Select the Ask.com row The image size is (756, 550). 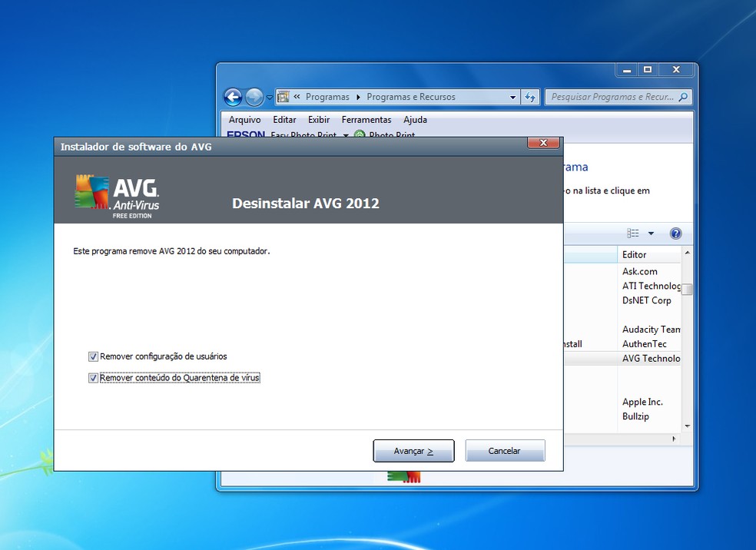pos(639,271)
